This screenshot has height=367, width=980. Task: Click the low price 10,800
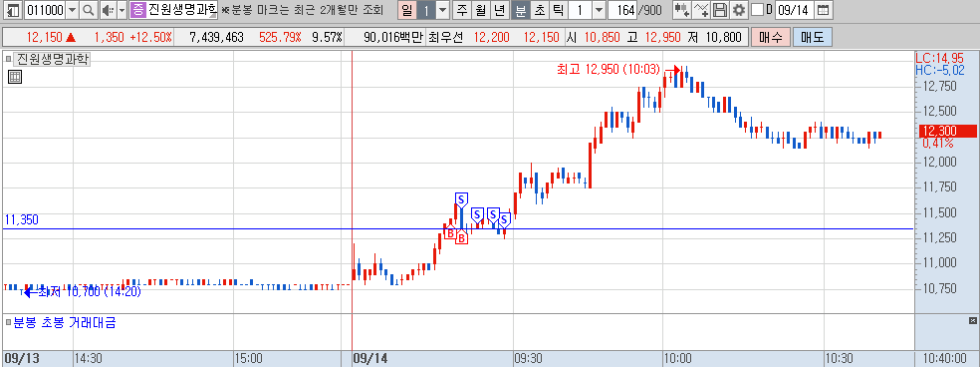[724, 37]
